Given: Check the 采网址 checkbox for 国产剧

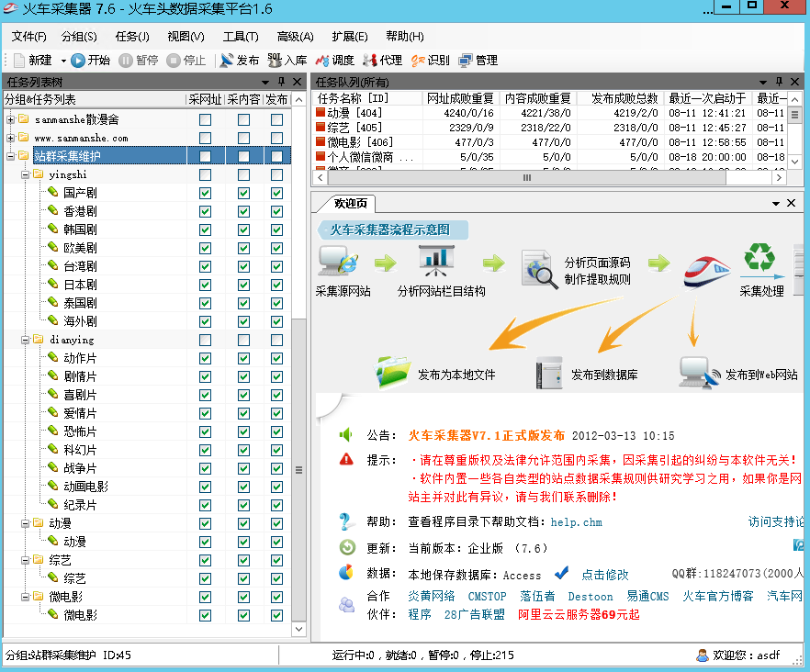Looking at the screenshot, I should [x=204, y=194].
